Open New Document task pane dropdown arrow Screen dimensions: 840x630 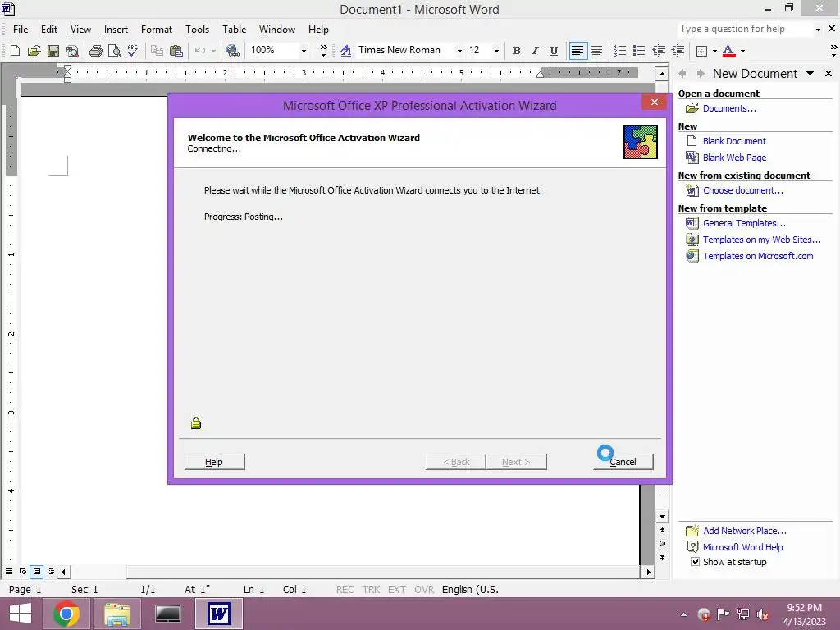[810, 74]
